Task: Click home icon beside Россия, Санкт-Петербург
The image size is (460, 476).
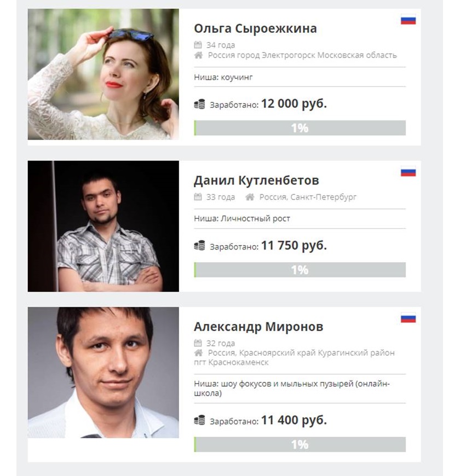Action: (x=250, y=197)
